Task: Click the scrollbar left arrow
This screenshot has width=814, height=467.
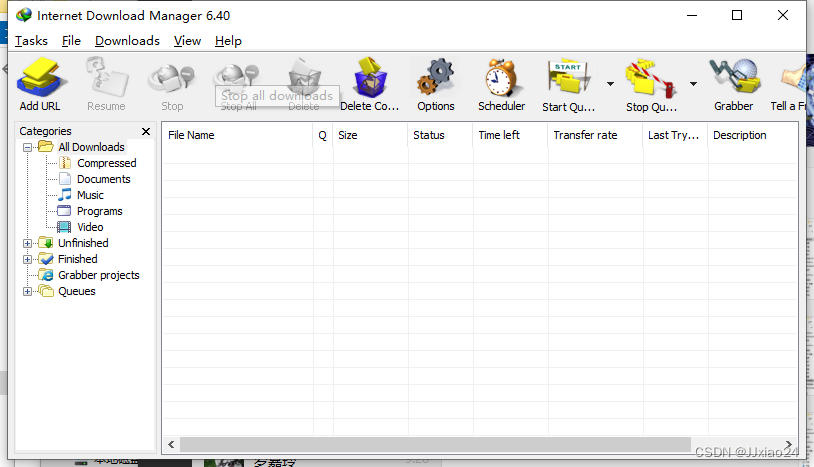Action: point(171,445)
